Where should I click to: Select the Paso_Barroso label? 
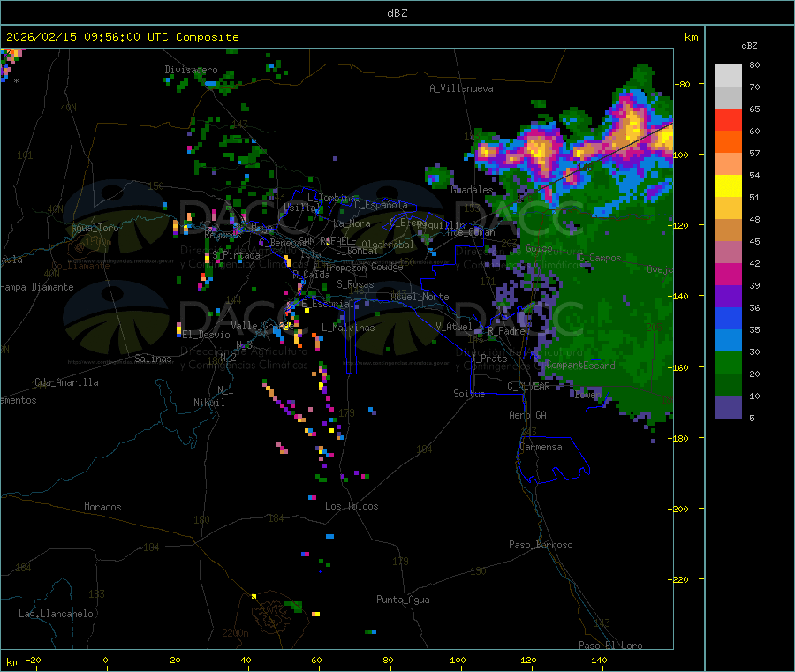[541, 545]
